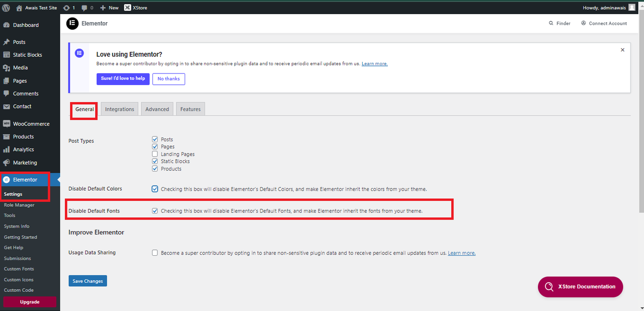Click the Finder text link
This screenshot has height=311, width=644.
click(563, 24)
